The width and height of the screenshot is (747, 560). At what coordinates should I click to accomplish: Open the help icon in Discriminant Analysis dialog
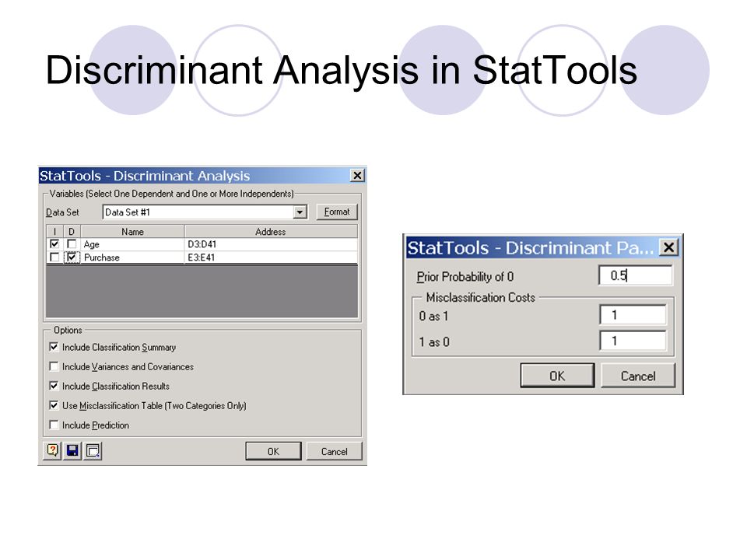pyautogui.click(x=52, y=450)
